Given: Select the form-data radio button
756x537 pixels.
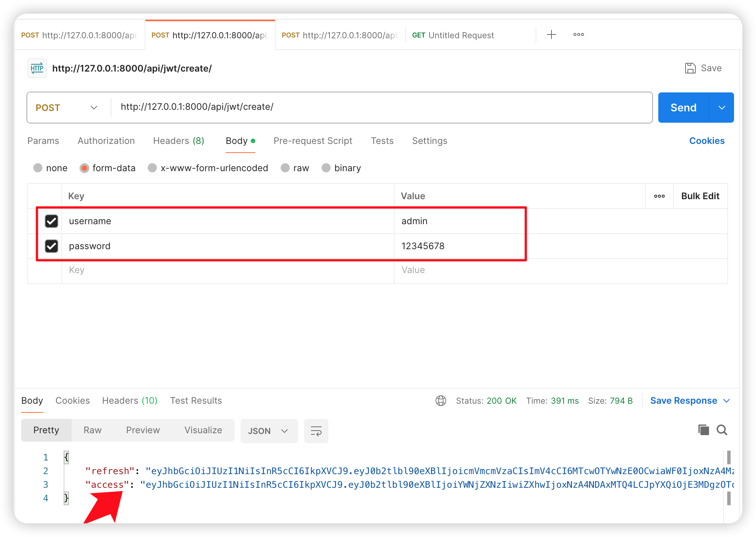Looking at the screenshot, I should (84, 168).
